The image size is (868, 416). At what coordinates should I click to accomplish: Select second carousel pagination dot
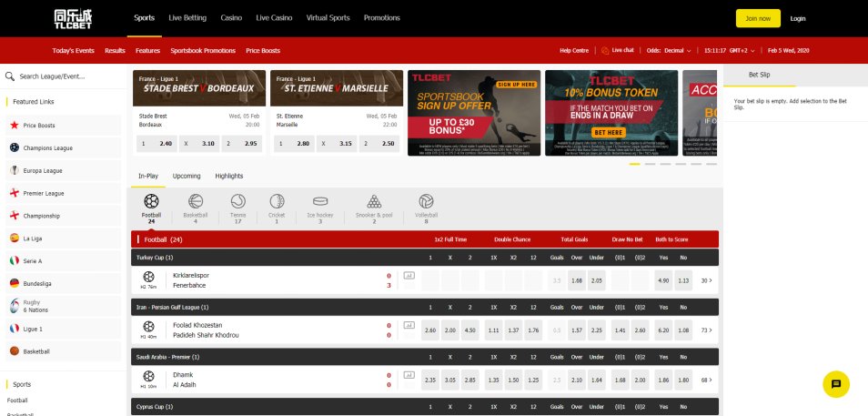650,164
